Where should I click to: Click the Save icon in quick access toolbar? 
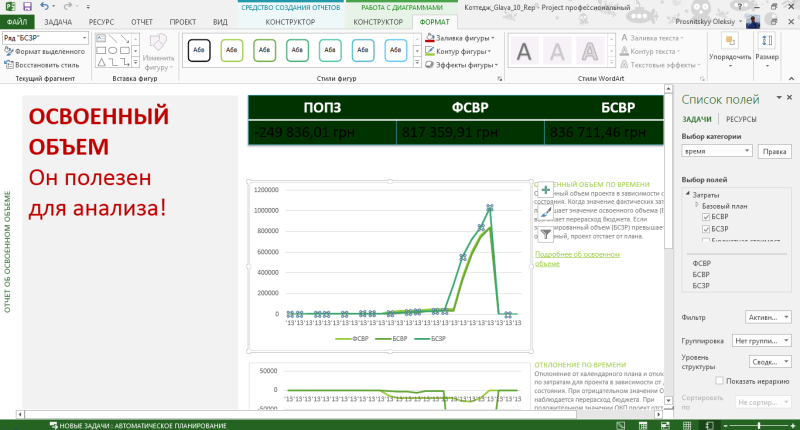pos(28,7)
